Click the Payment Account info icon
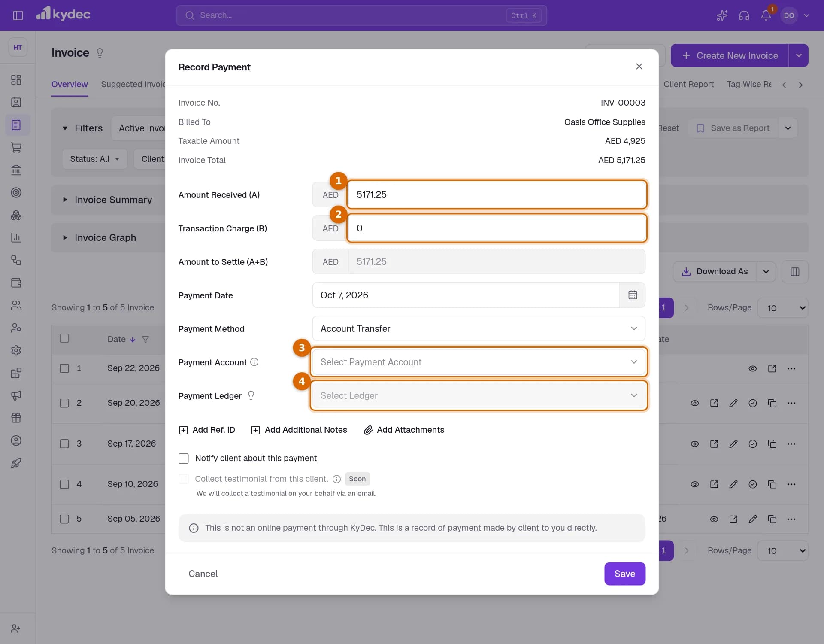Viewport: 824px width, 644px height. [254, 362]
